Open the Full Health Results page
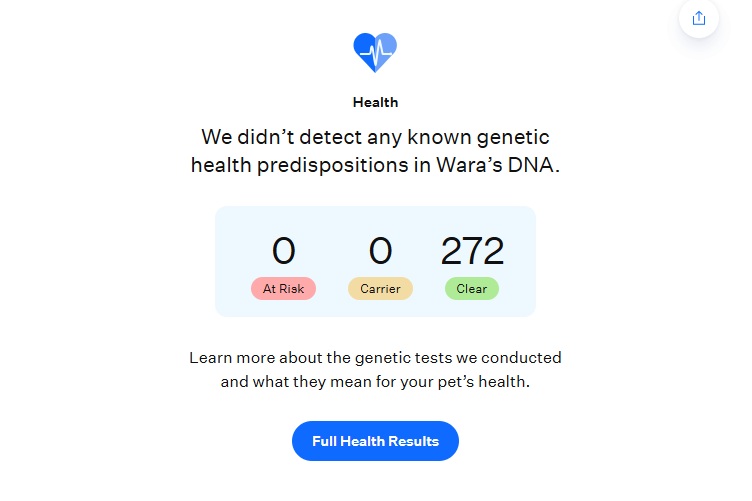Image resolution: width=752 pixels, height=501 pixels. [375, 441]
